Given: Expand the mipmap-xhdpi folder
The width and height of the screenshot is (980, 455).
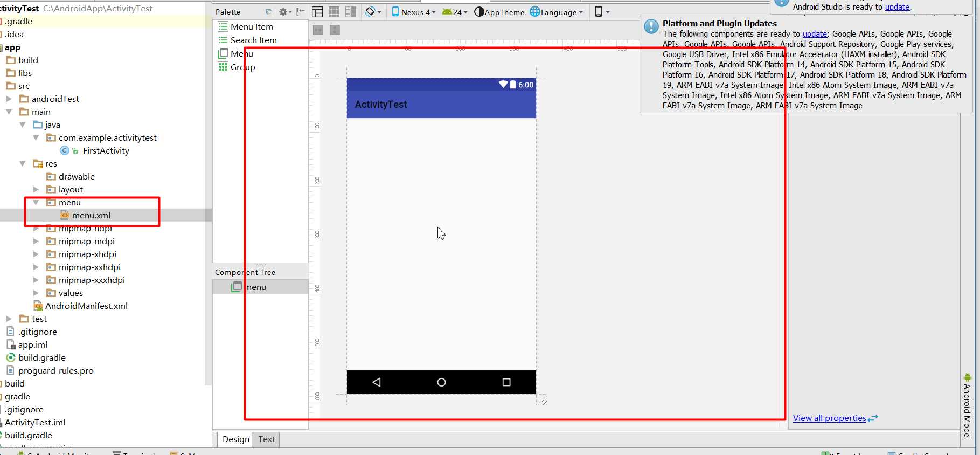Looking at the screenshot, I should pyautogui.click(x=36, y=254).
